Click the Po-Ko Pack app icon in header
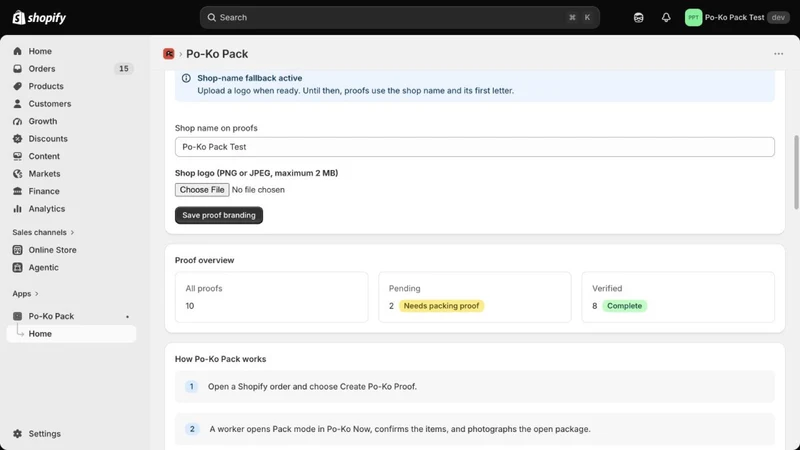800x450 pixels. (x=169, y=54)
